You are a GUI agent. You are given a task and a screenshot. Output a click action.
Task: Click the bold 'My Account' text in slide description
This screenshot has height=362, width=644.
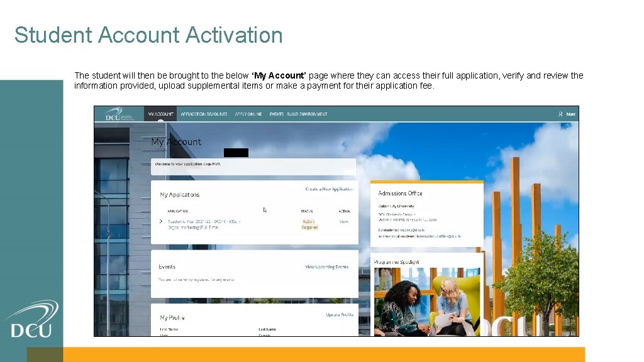(279, 75)
